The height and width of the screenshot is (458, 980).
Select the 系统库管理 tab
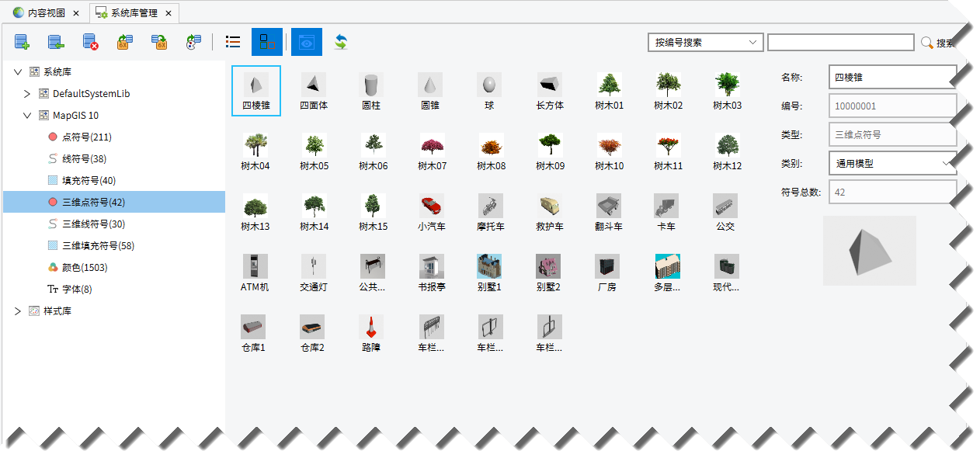tap(133, 13)
